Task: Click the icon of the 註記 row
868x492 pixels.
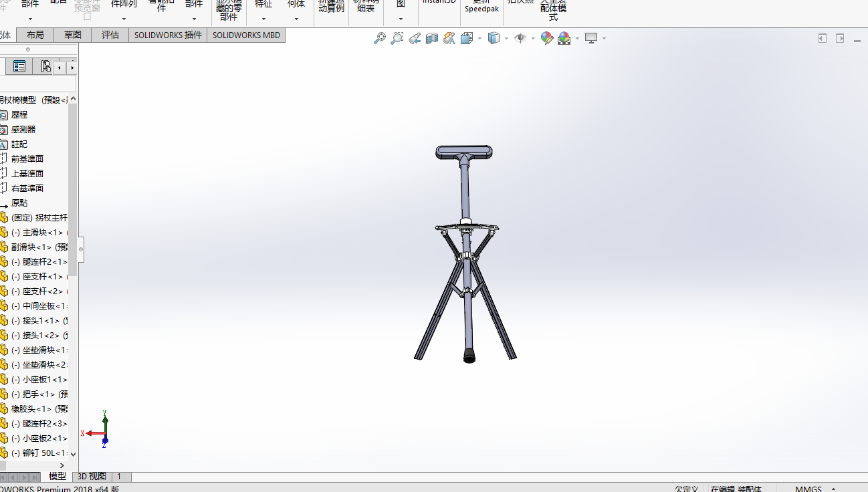Action: point(4,144)
